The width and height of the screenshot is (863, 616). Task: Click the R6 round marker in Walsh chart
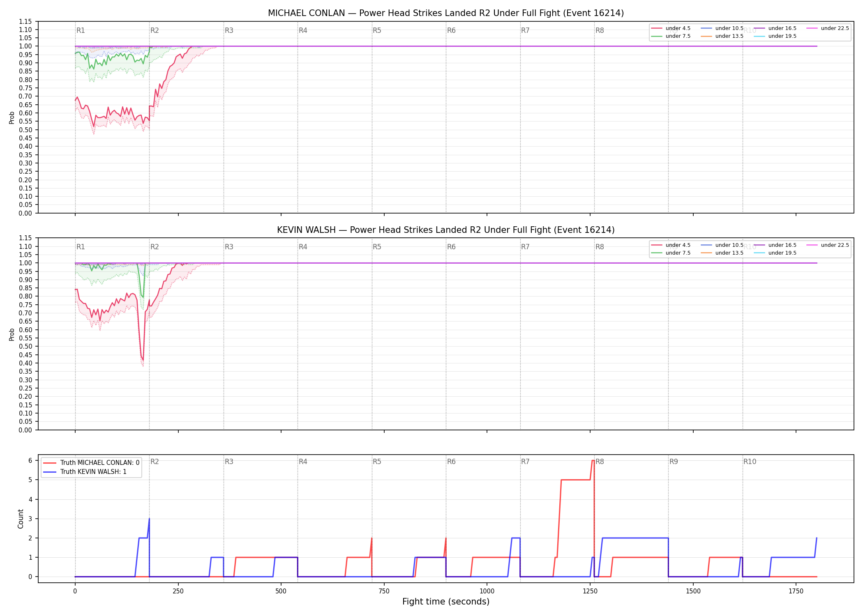(x=451, y=247)
